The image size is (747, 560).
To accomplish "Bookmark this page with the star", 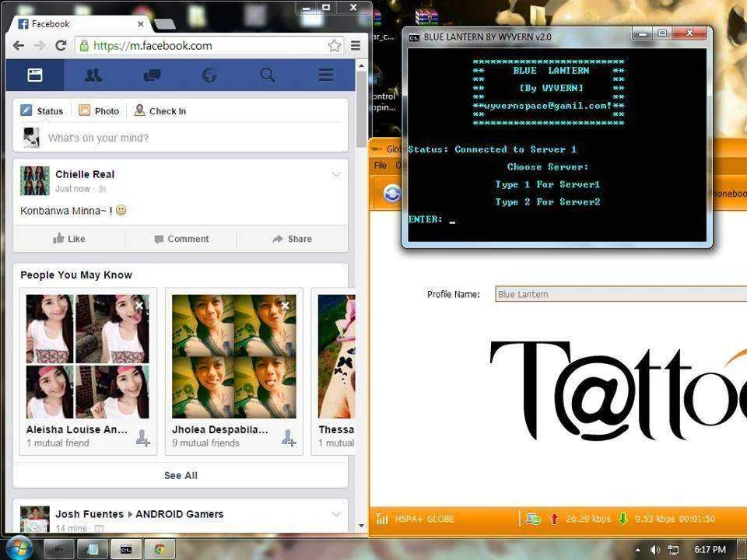I will 335,46.
